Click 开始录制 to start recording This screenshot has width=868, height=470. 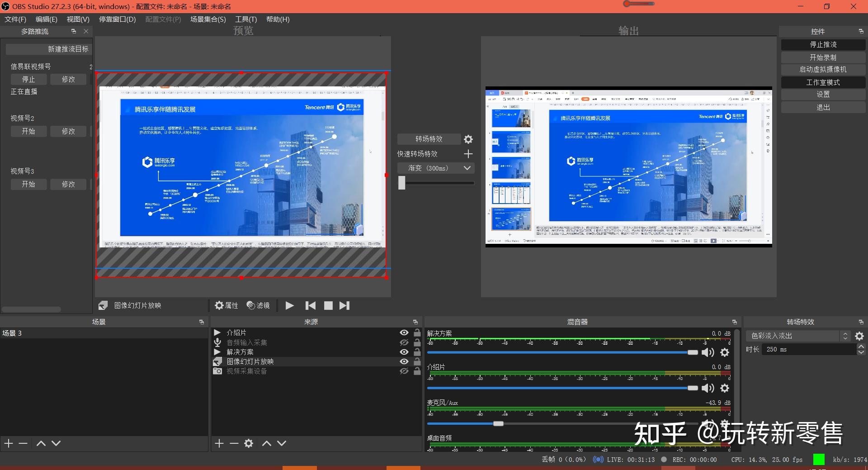[823, 57]
